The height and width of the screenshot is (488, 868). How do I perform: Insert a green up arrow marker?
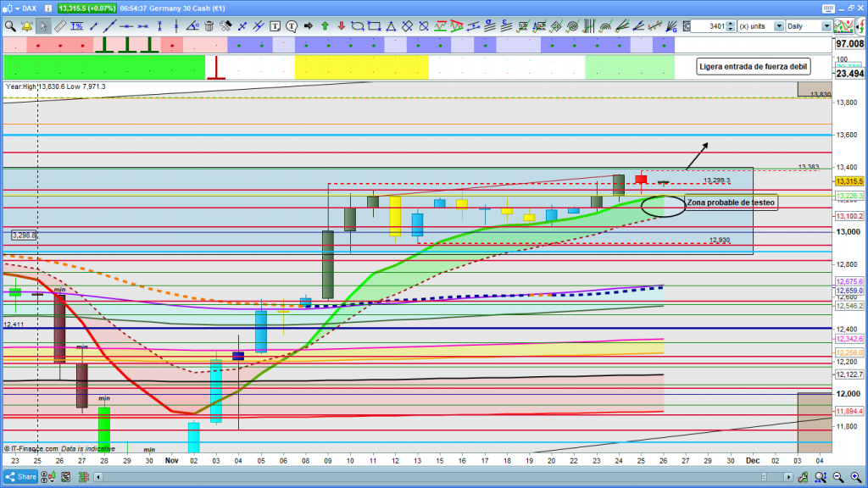pyautogui.click(x=325, y=26)
